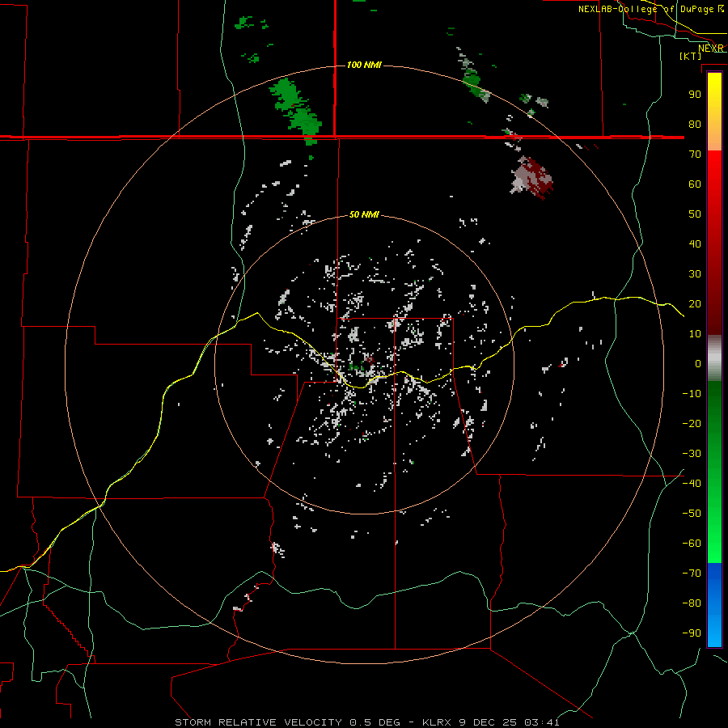Click the -70 label on the velocity scale
The image size is (728, 728).
(692, 574)
